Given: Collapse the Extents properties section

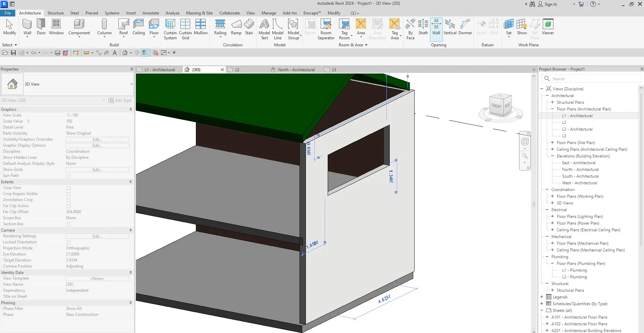Looking at the screenshot, I should pyautogui.click(x=130, y=182).
